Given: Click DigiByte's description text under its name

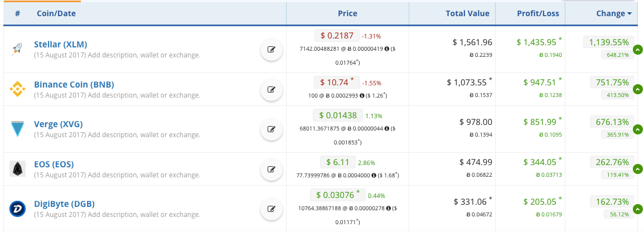Looking at the screenshot, I should pos(118,214).
